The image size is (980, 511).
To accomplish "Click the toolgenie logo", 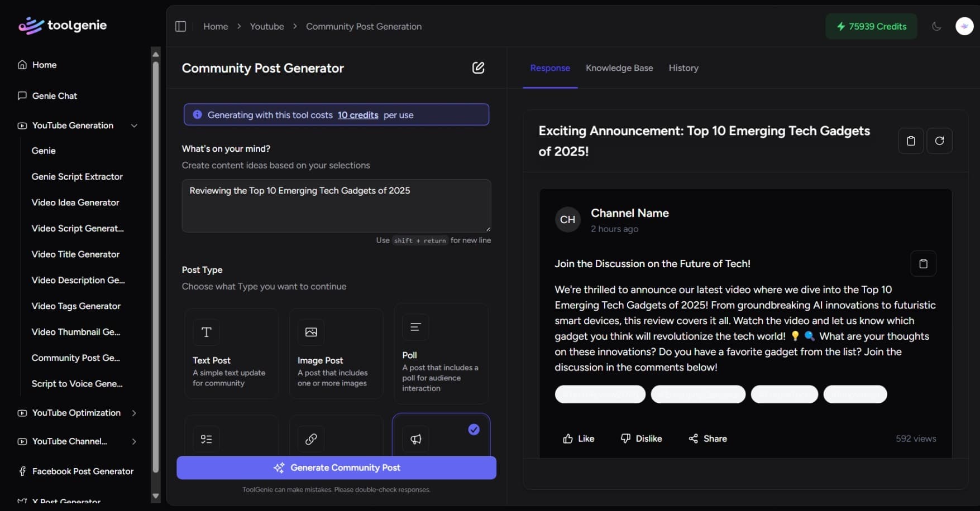I will (x=63, y=26).
